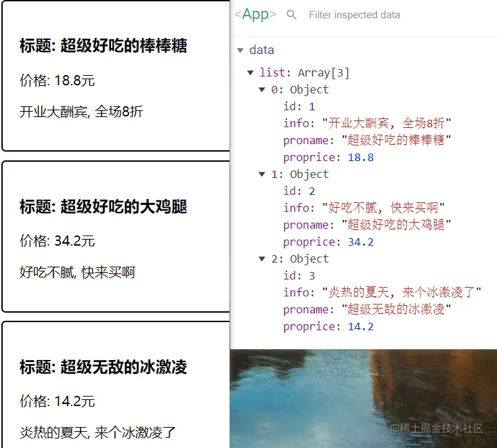Collapse the data section triangle
Viewport: 497px width, 448px height.
tap(240, 50)
